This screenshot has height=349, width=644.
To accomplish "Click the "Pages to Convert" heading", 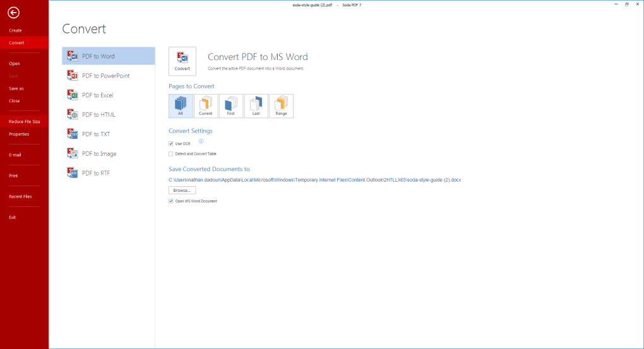I will tap(191, 86).
